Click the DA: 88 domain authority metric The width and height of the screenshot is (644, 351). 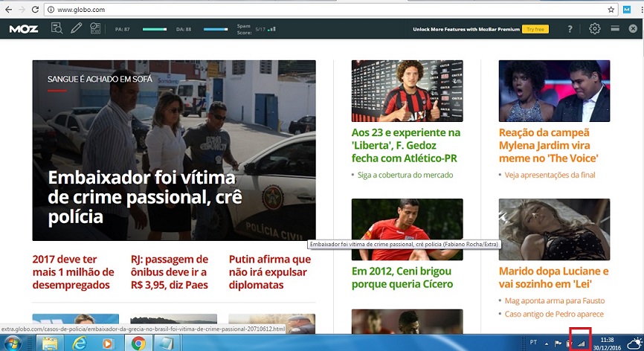point(184,30)
